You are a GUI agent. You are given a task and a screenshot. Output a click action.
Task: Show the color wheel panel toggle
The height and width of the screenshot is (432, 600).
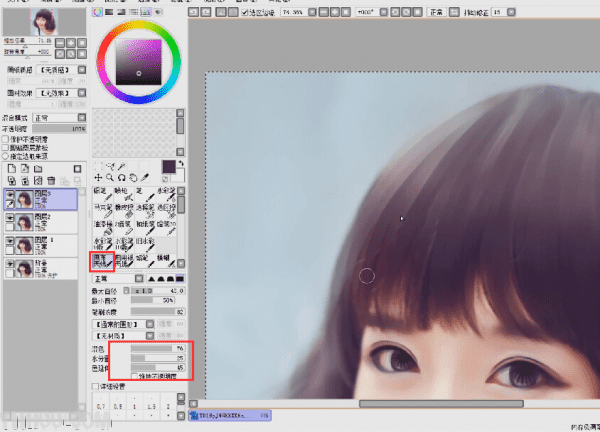[x=97, y=12]
